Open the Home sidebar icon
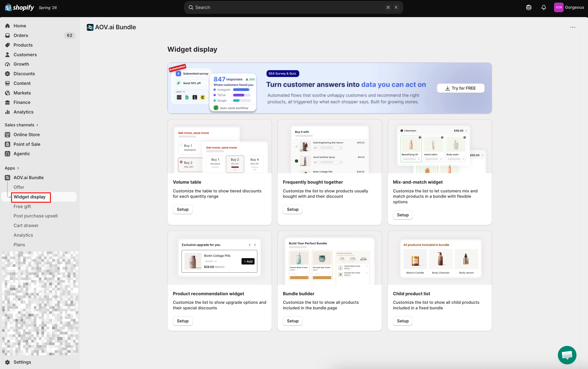 click(x=7, y=26)
